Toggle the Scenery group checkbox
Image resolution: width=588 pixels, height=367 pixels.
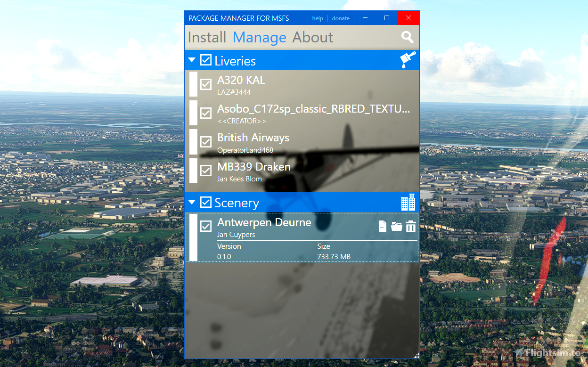click(206, 202)
